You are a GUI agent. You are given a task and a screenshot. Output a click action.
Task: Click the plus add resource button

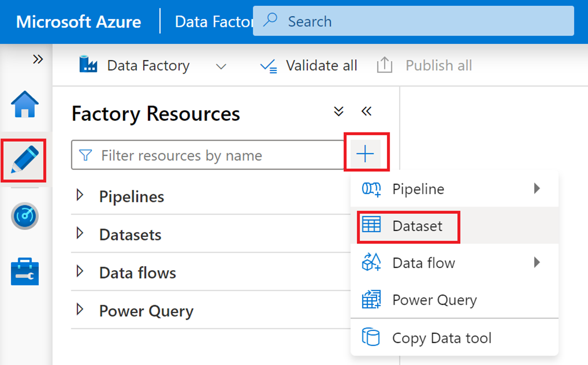pos(365,154)
